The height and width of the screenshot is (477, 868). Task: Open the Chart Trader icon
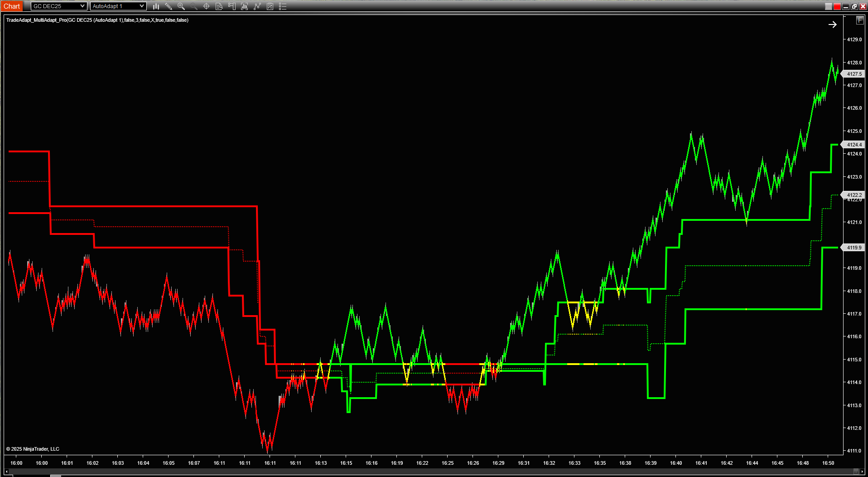point(232,6)
